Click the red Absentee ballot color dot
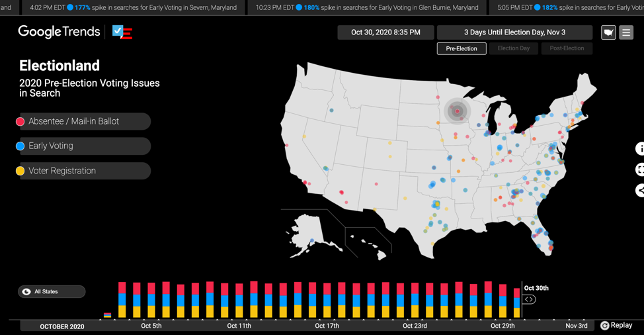644x335 pixels. click(20, 121)
